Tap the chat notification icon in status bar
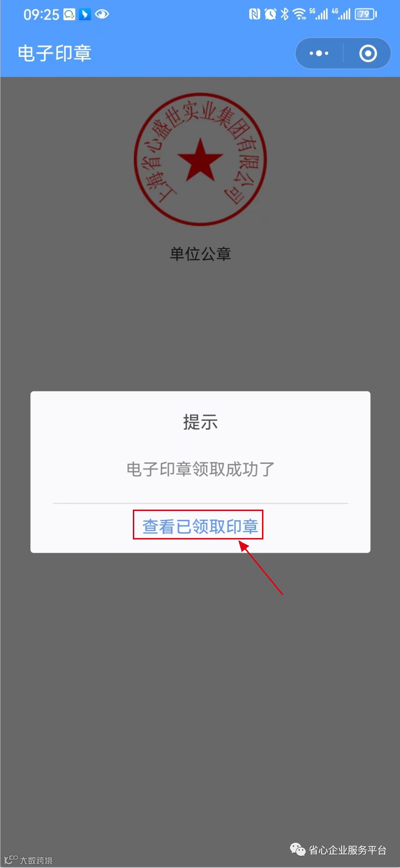 coord(69,14)
